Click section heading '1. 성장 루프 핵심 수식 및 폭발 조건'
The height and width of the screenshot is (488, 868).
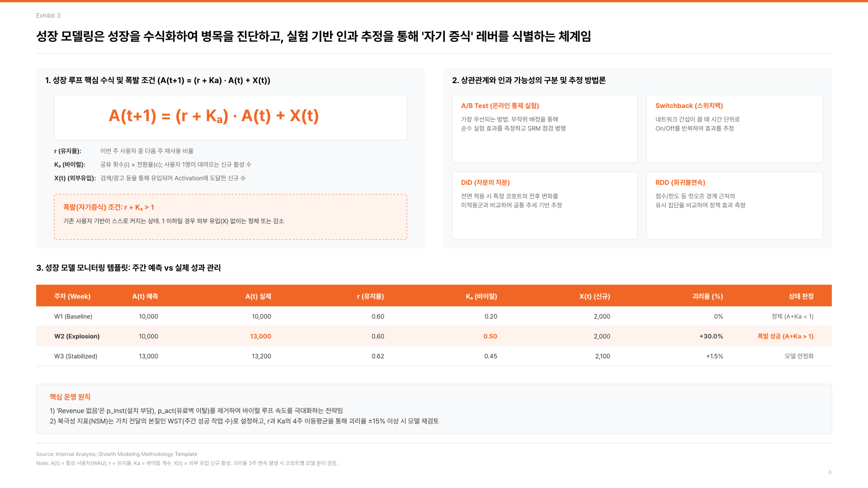click(158, 80)
